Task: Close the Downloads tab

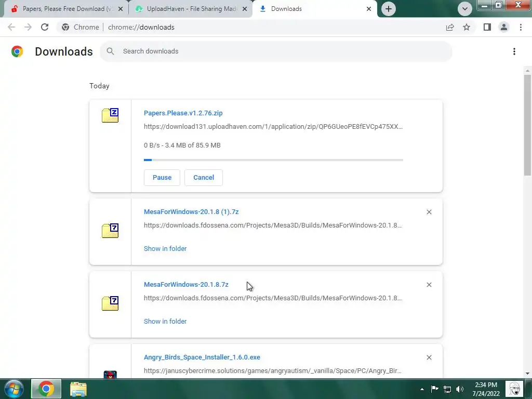Action: [x=369, y=9]
